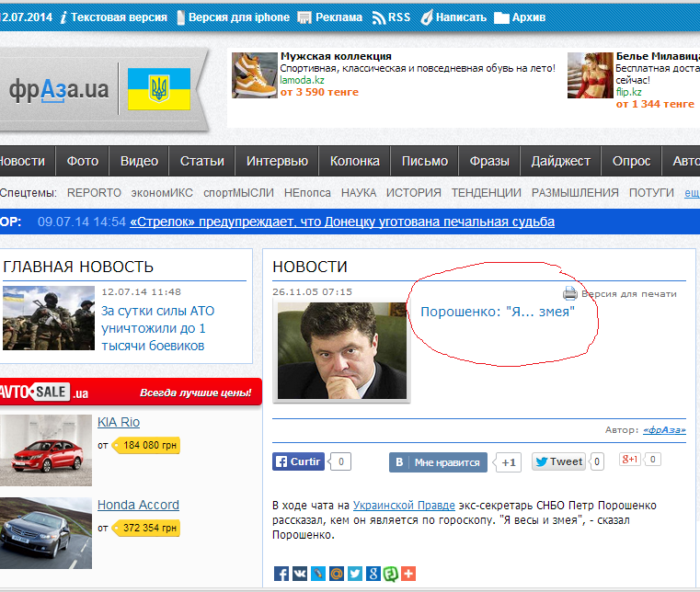
Task: Open the Архив folder link
Action: pyautogui.click(x=521, y=17)
